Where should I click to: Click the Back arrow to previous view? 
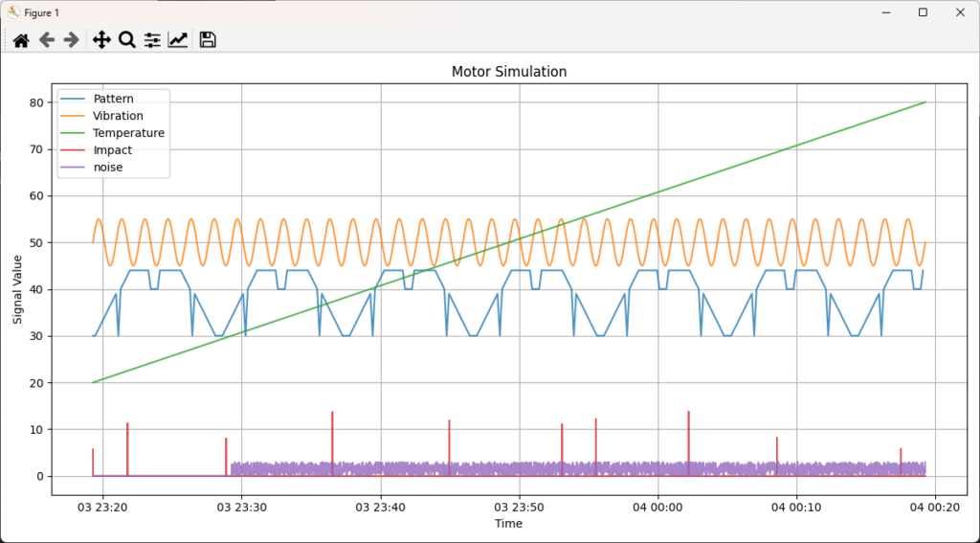tap(46, 39)
